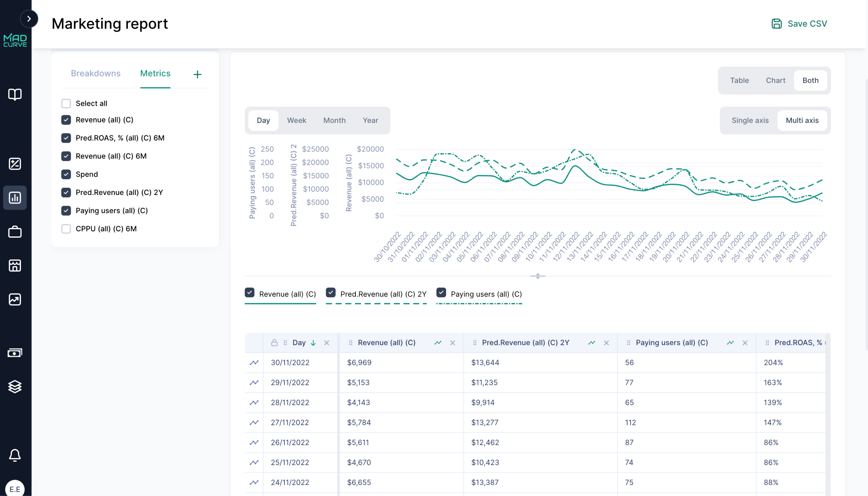
Task: Collapse the left panel with the arrow button
Action: click(29, 19)
